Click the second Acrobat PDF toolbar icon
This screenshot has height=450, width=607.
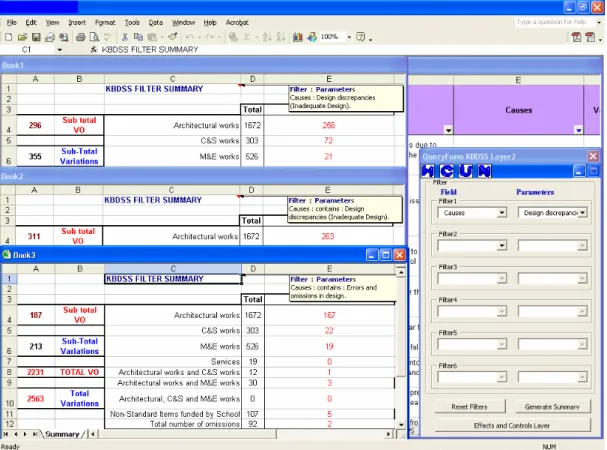pyautogui.click(x=590, y=37)
